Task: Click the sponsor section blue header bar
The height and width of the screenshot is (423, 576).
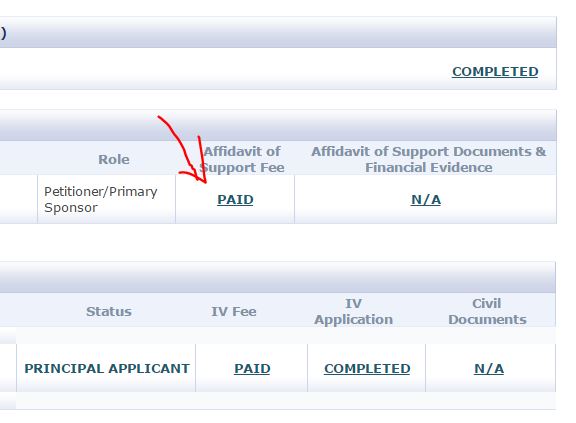Action: click(278, 125)
